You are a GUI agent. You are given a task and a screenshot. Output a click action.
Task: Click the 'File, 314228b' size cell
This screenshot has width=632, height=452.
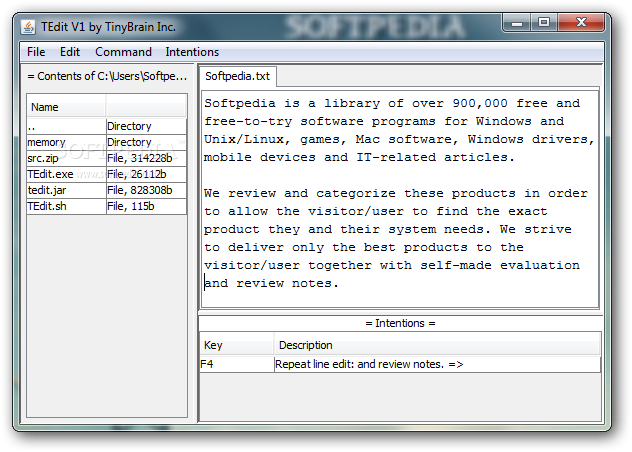click(146, 158)
